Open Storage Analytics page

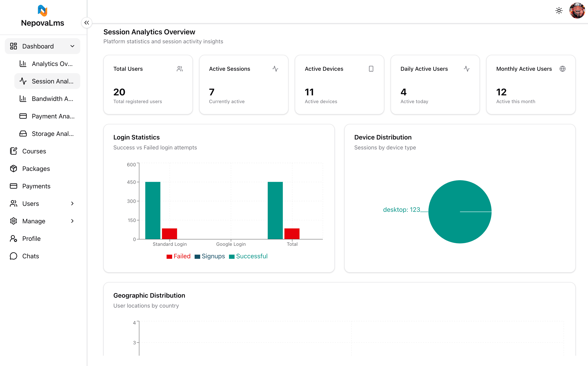pyautogui.click(x=47, y=134)
